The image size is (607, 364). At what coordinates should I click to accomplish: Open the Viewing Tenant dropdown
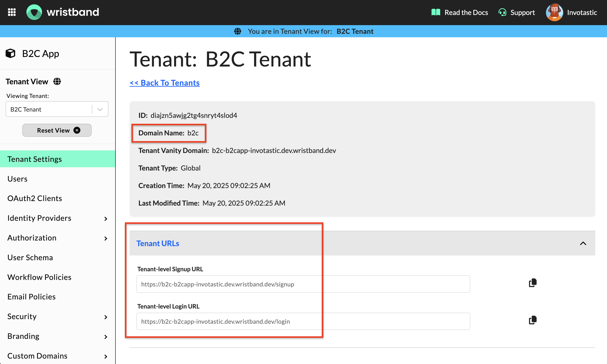(100, 109)
